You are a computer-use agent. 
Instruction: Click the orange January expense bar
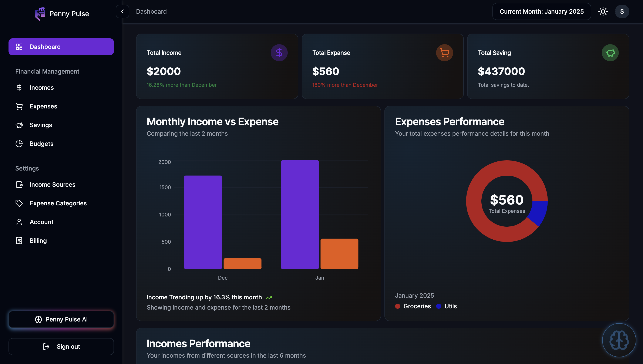[x=339, y=254]
